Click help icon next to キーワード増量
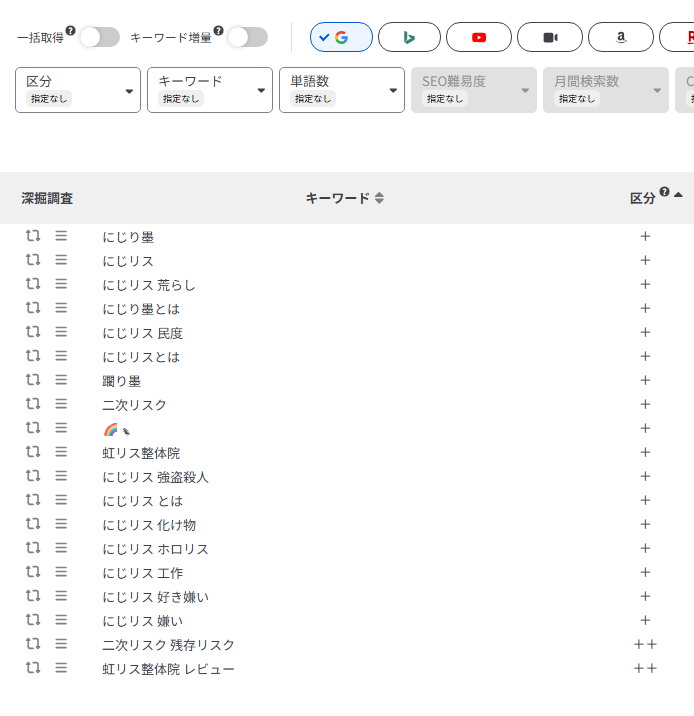The height and width of the screenshot is (716, 694). tap(219, 30)
